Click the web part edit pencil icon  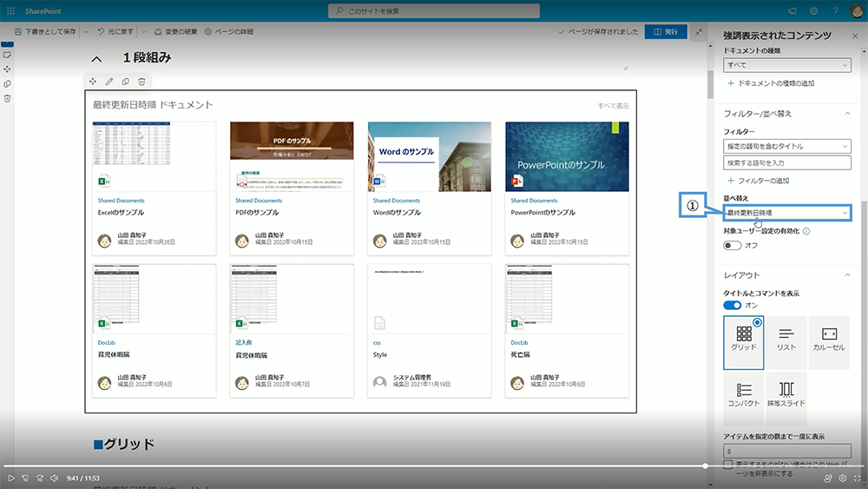coord(109,82)
